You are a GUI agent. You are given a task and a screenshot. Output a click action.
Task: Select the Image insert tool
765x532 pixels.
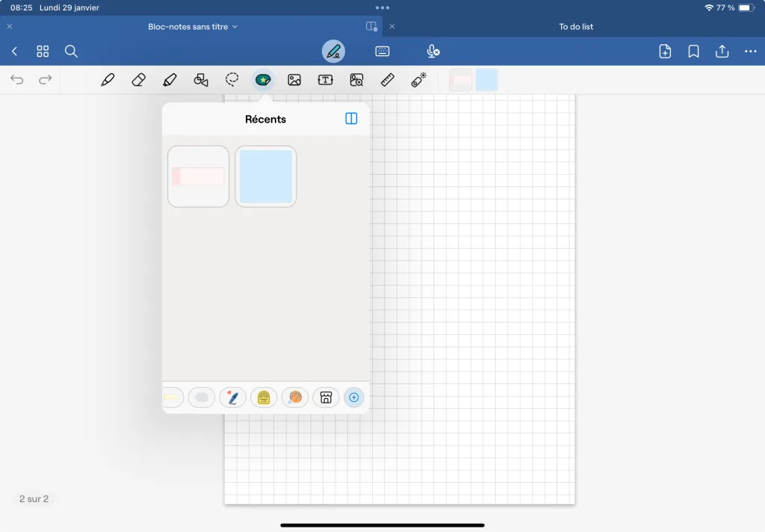coord(294,79)
